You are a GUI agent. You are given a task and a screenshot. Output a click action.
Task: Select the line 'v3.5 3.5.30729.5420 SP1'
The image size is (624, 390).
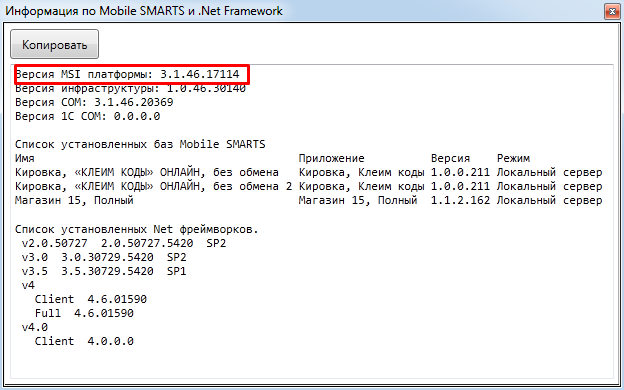104,271
